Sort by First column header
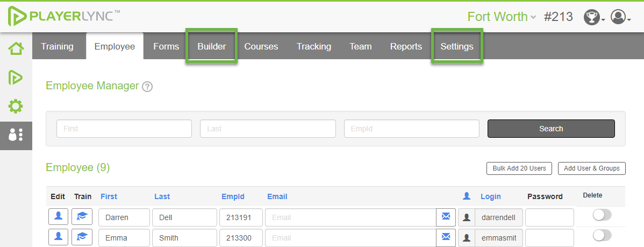The width and height of the screenshot is (644, 247). coord(109,196)
